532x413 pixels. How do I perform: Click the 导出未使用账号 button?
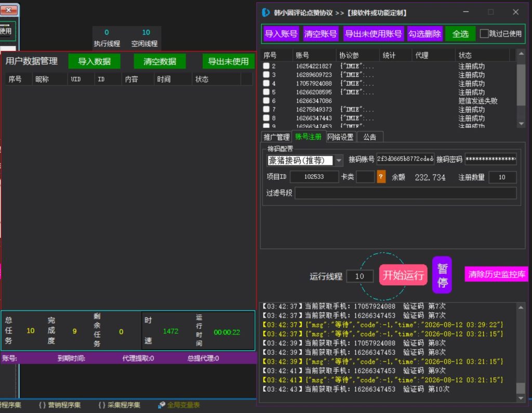[373, 34]
